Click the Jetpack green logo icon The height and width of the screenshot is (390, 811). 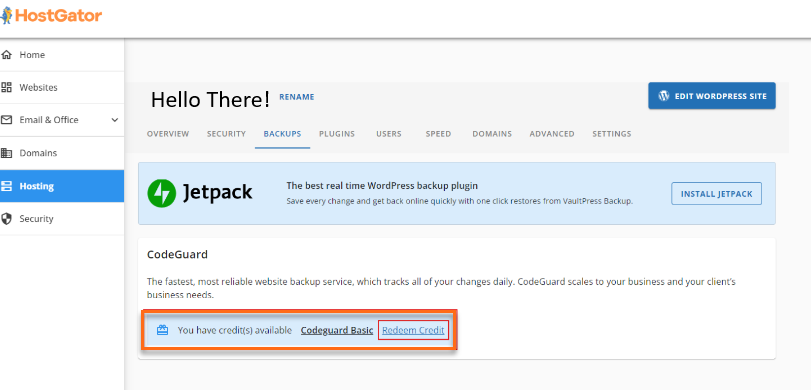tap(162, 193)
